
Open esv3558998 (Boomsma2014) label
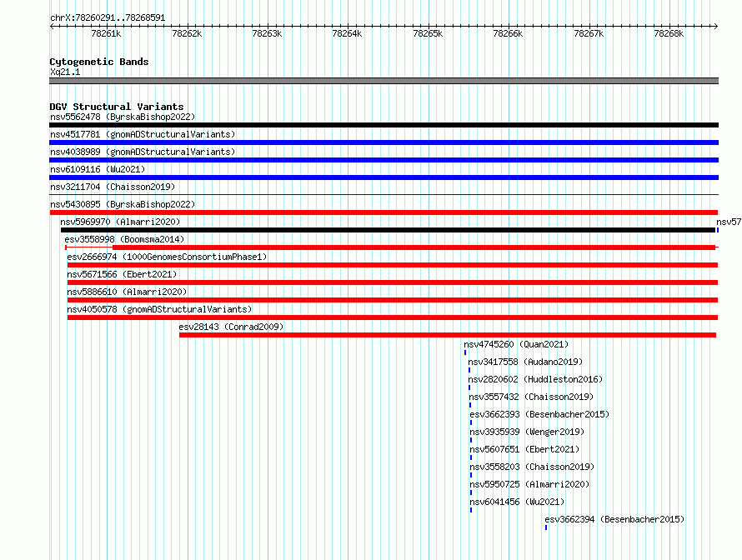(x=124, y=239)
